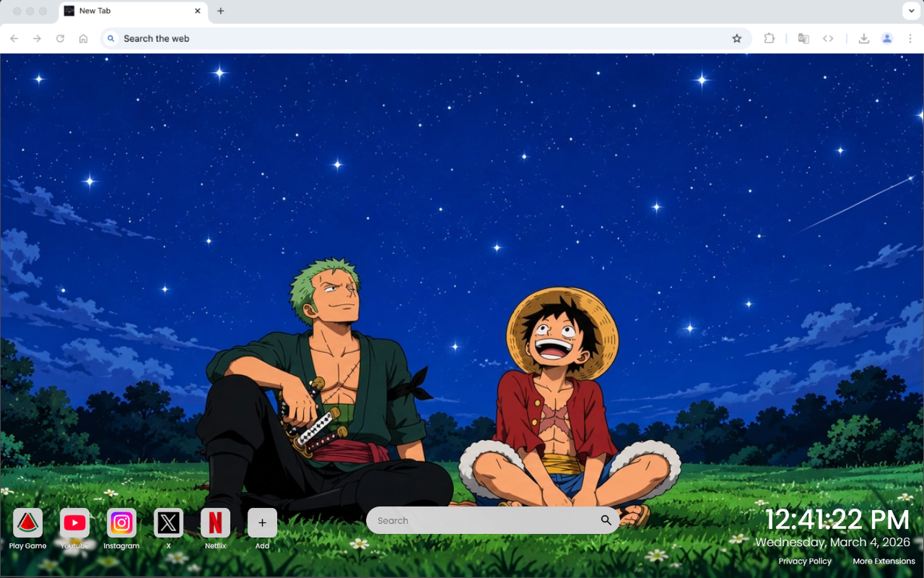Click the search icon in address bar

[x=110, y=38]
